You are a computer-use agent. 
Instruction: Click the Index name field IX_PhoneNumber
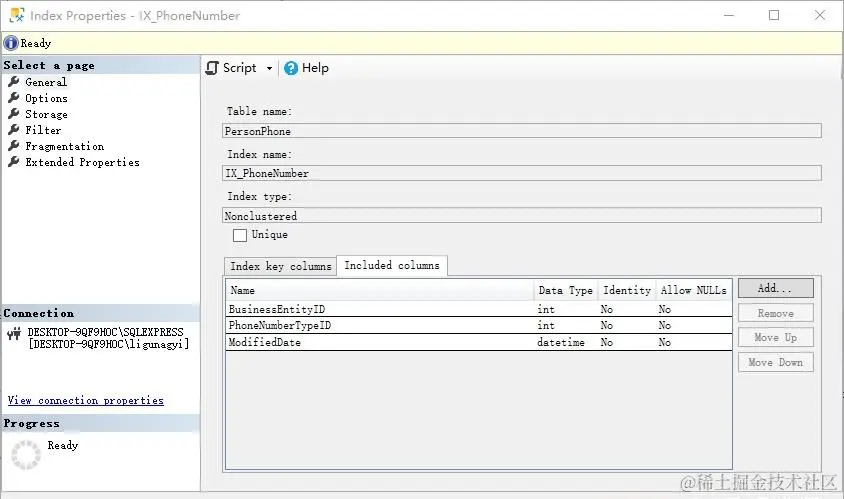[522, 173]
